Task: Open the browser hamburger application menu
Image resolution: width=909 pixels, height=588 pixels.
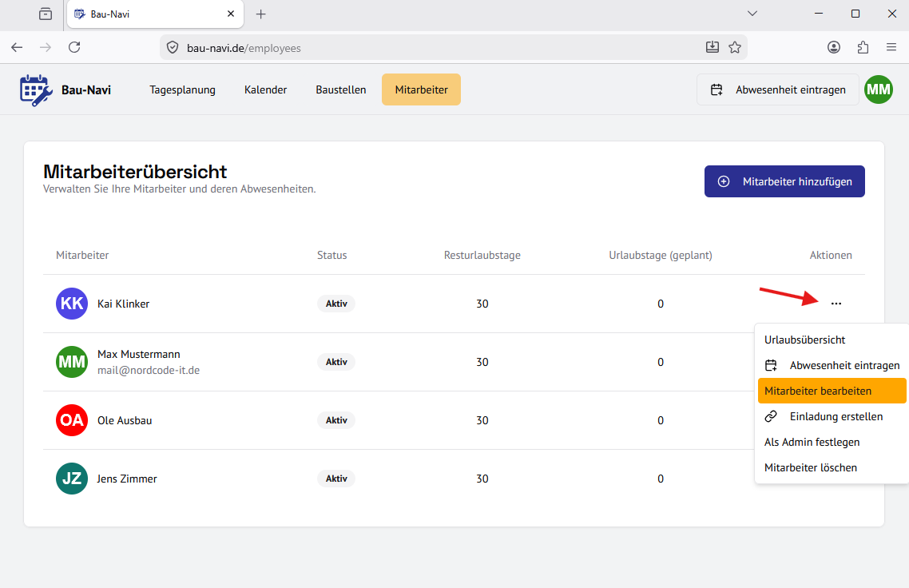Action: 891,48
